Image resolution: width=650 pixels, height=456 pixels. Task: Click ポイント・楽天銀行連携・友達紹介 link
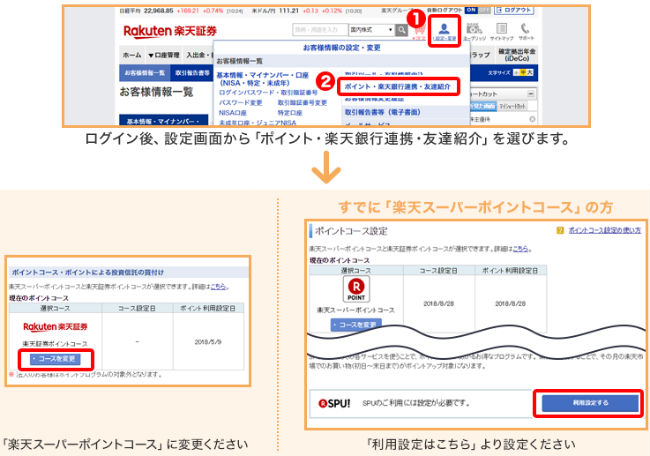398,87
